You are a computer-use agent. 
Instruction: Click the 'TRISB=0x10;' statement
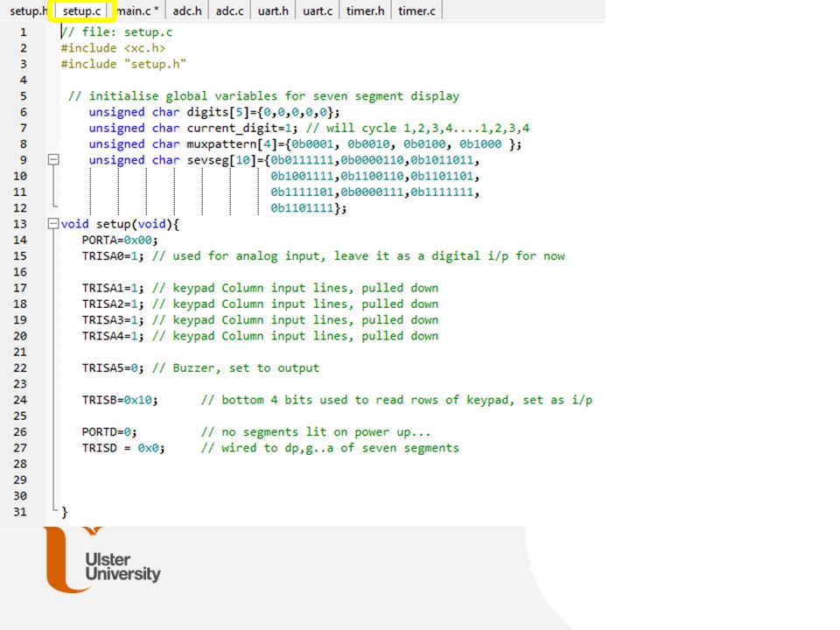coord(120,400)
